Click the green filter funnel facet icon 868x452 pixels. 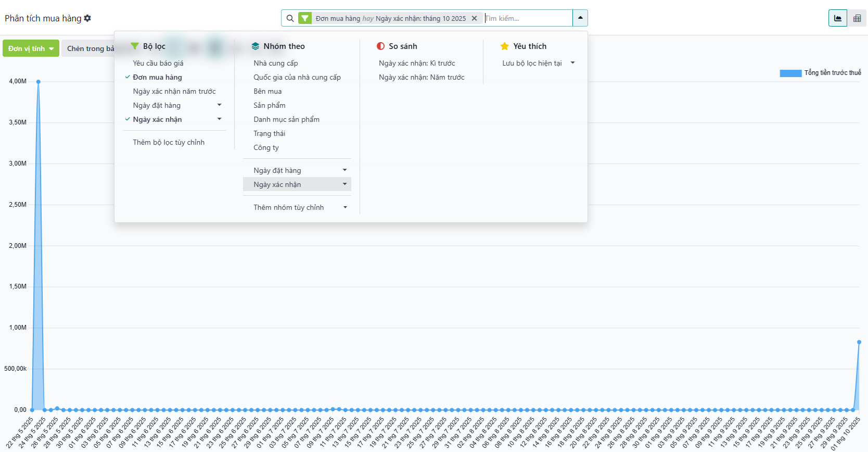(x=305, y=18)
